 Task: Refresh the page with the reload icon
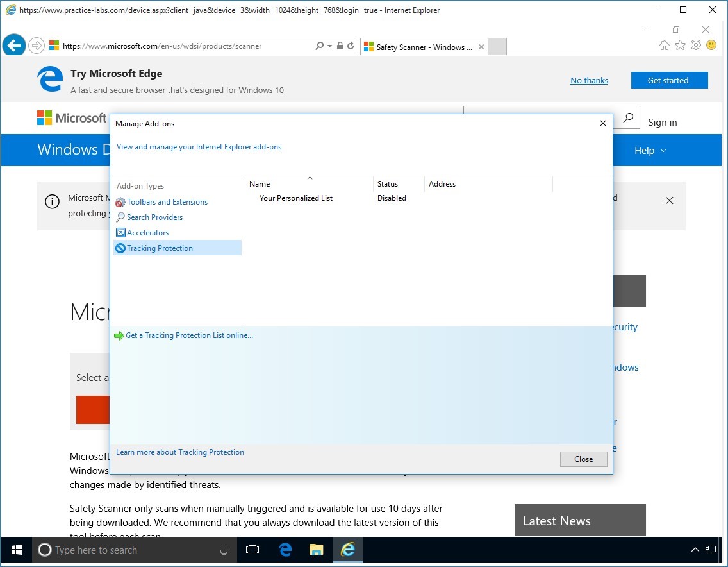coord(351,46)
